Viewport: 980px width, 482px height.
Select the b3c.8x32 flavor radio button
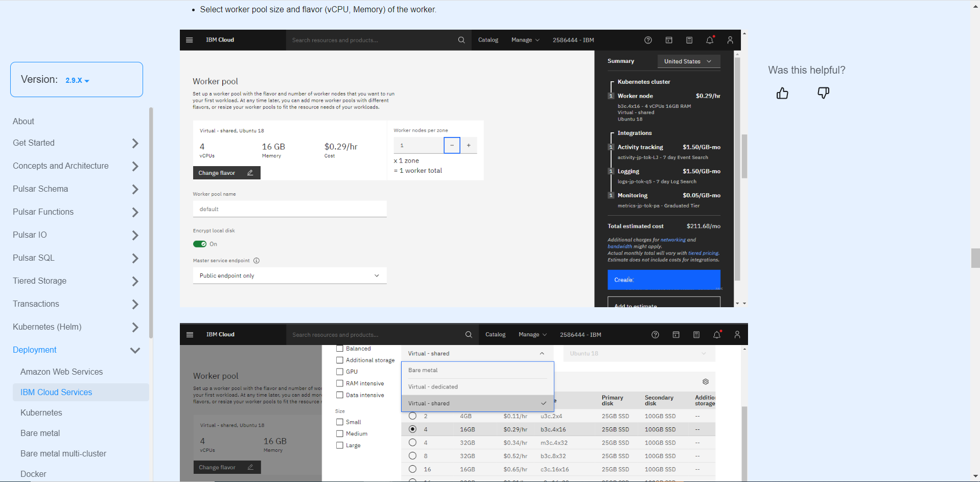(413, 456)
